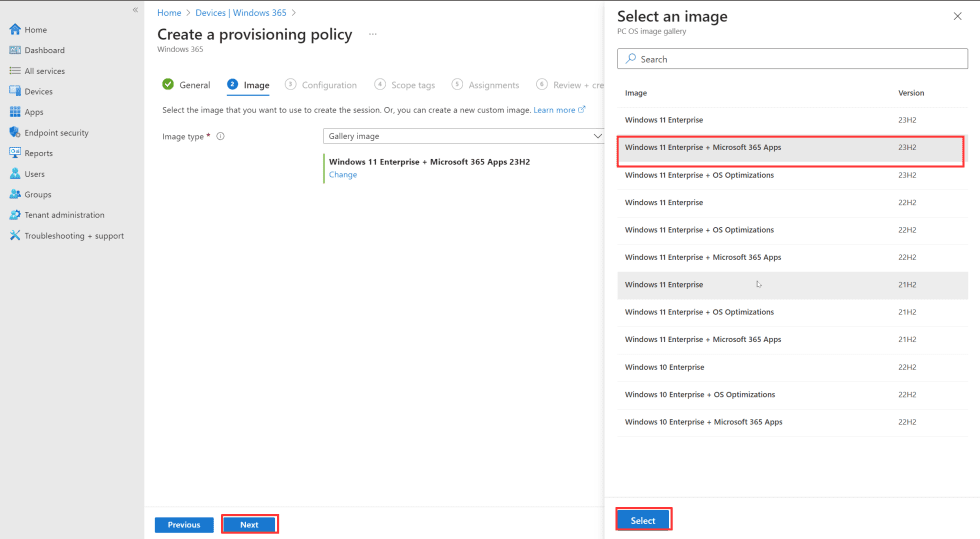980x539 pixels.
Task: Click the Home icon in the sidebar
Action: pyautogui.click(x=15, y=29)
